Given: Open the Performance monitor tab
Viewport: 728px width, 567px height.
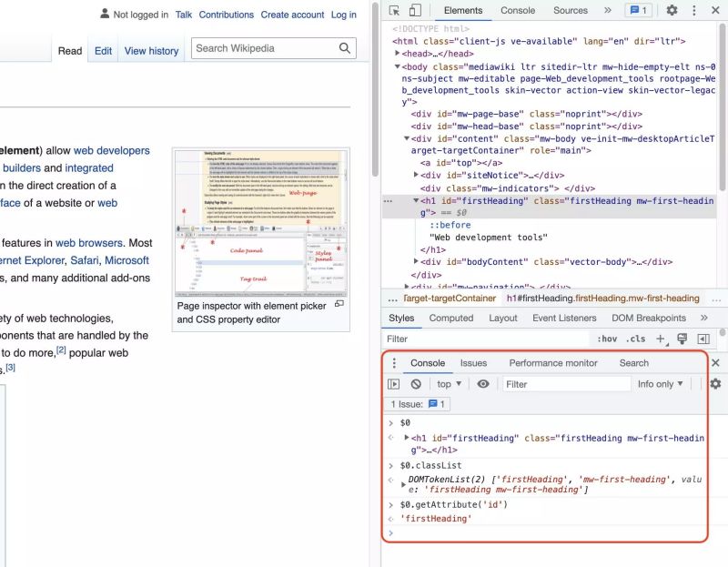Looking at the screenshot, I should click(553, 363).
